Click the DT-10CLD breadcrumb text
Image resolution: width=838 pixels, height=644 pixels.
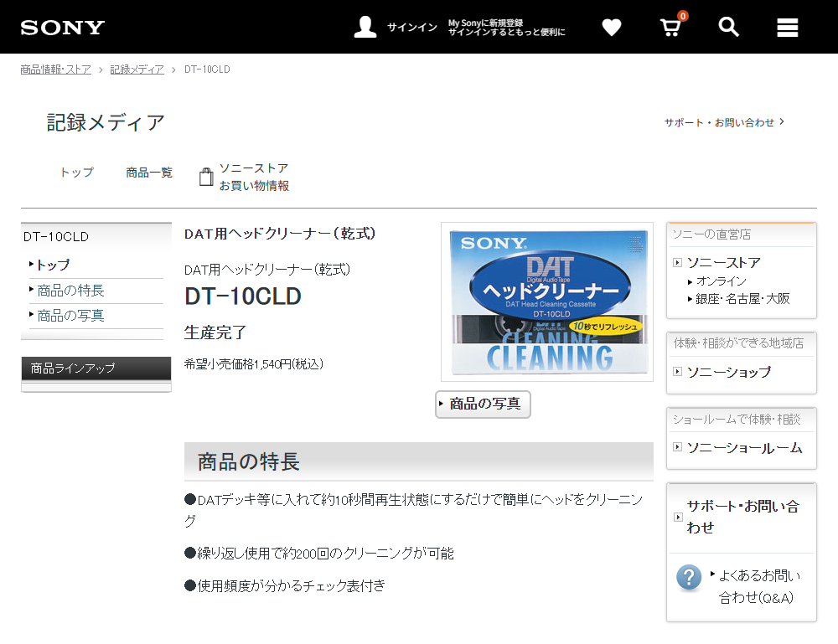pyautogui.click(x=207, y=70)
